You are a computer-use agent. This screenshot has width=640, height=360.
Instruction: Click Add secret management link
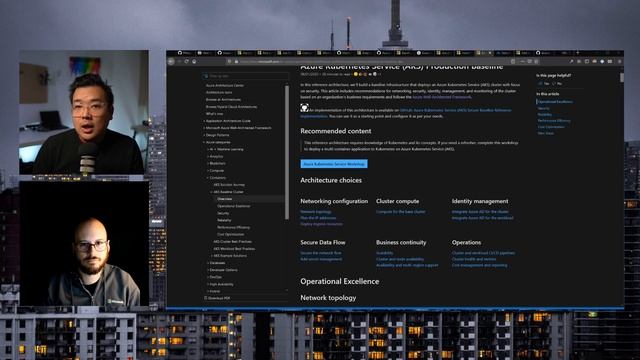tap(321, 259)
